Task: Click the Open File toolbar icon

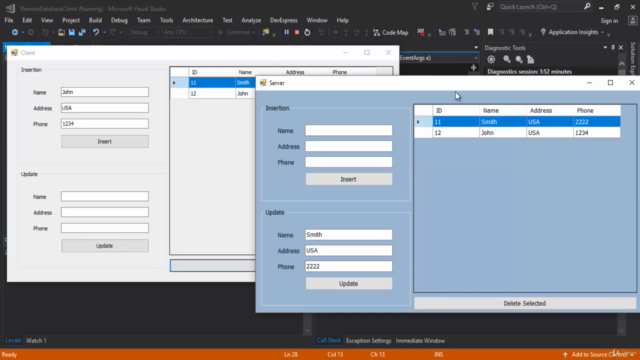Action: tap(61, 32)
